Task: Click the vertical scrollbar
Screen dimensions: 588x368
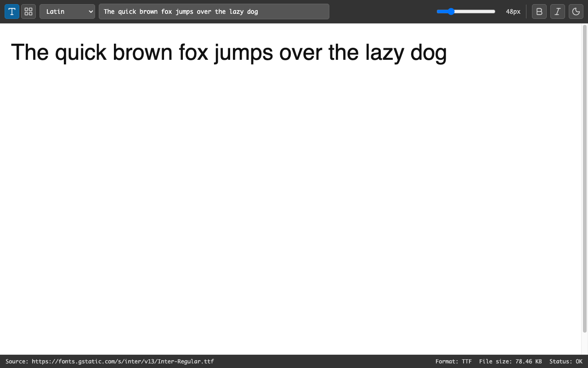Action: 585,178
